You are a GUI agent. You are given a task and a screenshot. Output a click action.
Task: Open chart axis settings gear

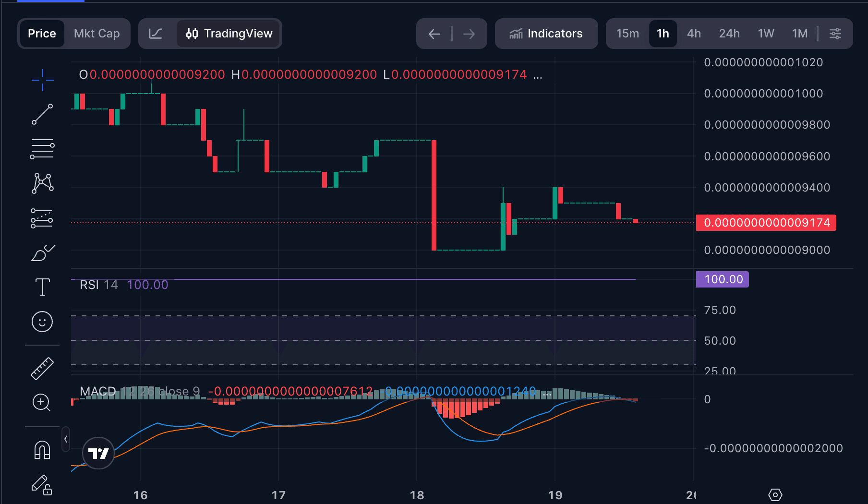pyautogui.click(x=775, y=494)
